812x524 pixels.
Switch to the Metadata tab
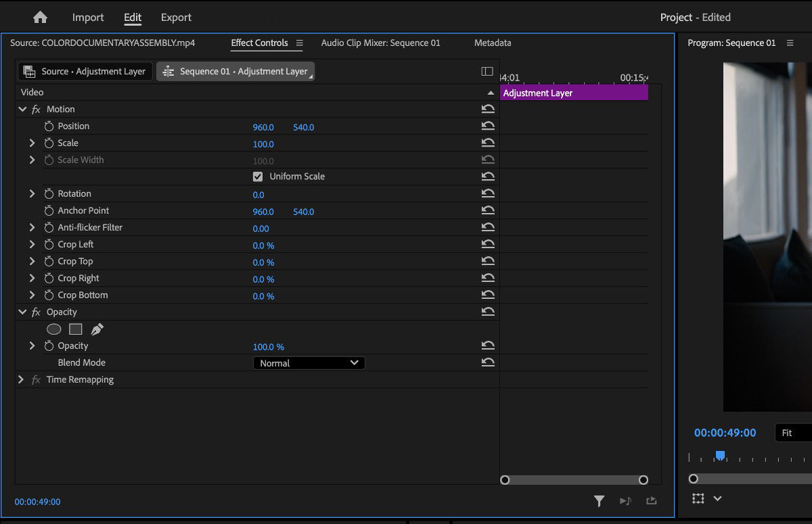coord(492,43)
